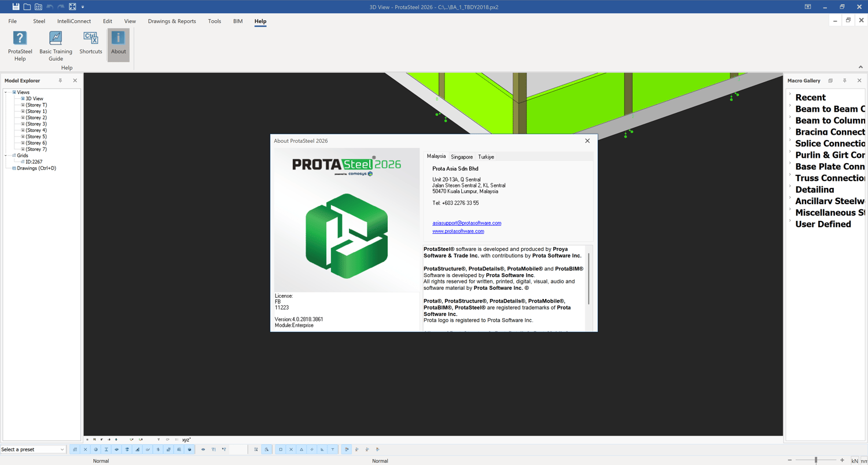Viewport: 868px width, 465px height.
Task: Toggle the T-shaped snap button in bottom toolbar
Action: (333, 449)
